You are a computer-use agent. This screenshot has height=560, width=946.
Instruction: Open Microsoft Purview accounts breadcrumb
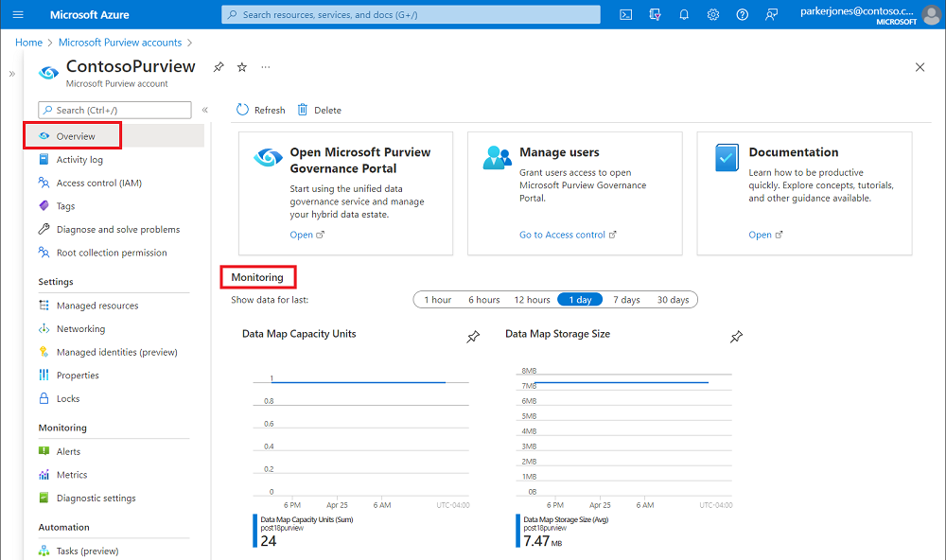point(119,42)
